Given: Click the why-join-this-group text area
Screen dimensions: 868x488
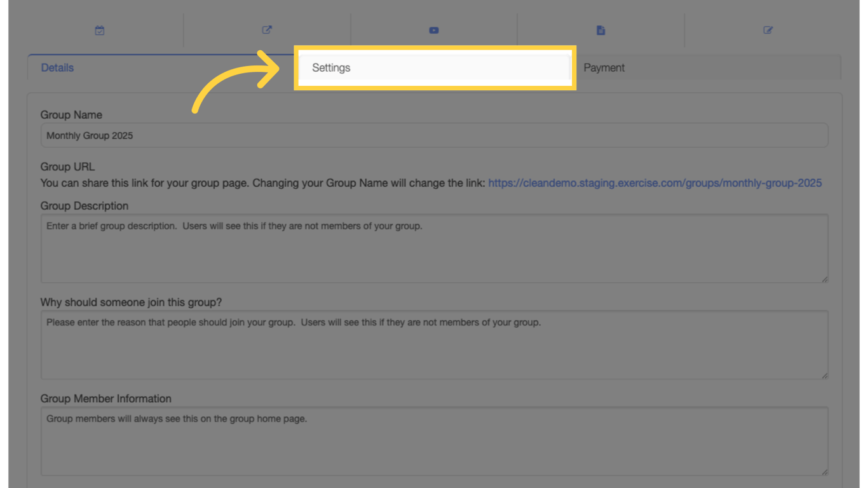Looking at the screenshot, I should coord(434,344).
